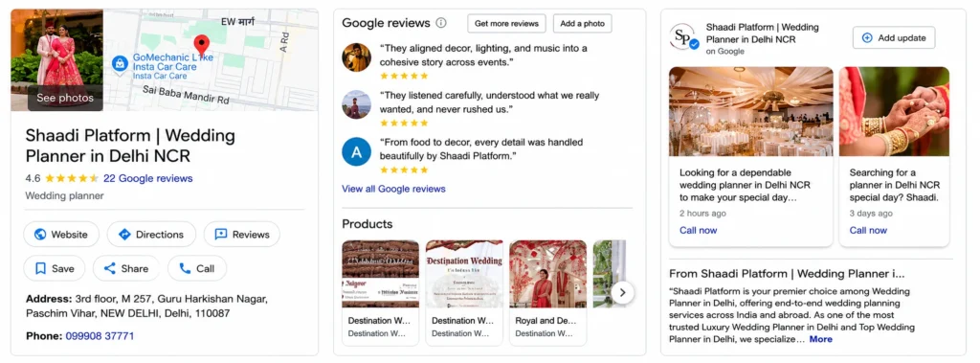This screenshot has width=980, height=363.
Task: Click Get more reviews button
Action: coord(506,23)
